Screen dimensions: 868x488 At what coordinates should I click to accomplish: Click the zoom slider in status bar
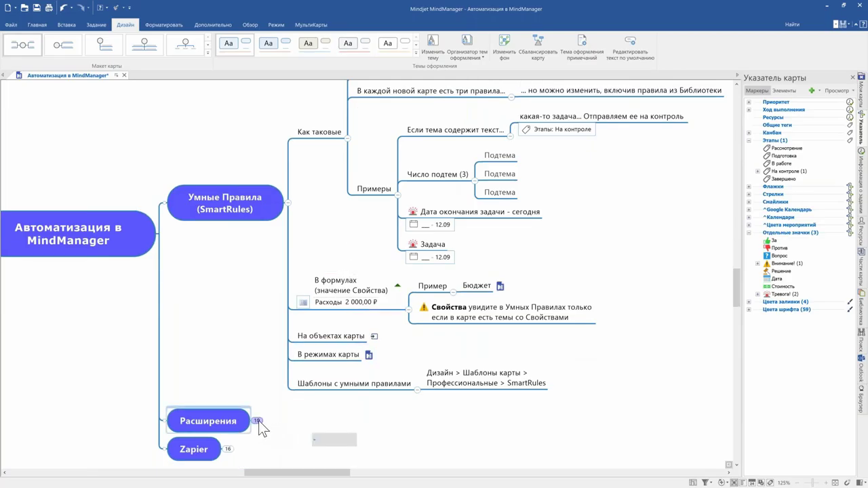[x=812, y=483]
